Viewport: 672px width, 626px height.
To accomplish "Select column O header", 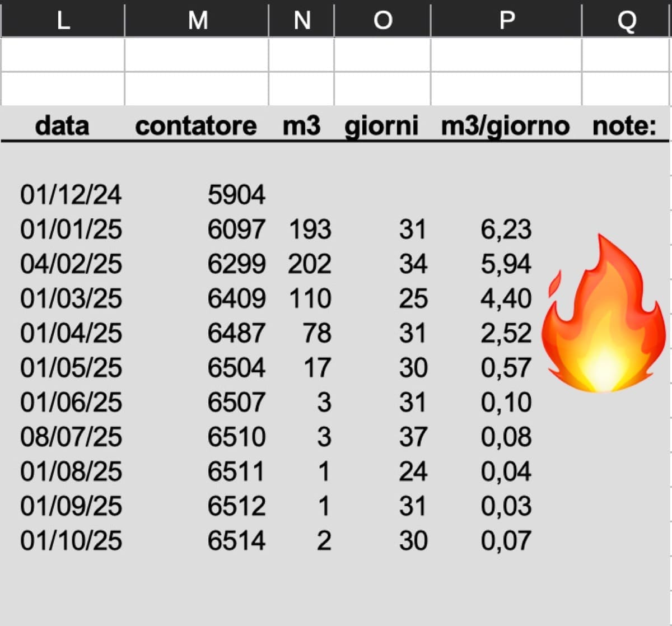I will click(x=382, y=20).
